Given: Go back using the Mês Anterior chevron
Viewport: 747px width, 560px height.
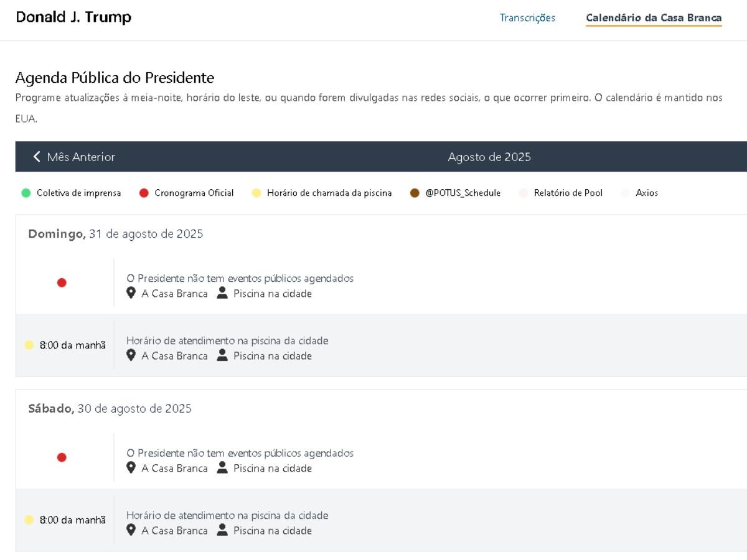Looking at the screenshot, I should (x=37, y=157).
